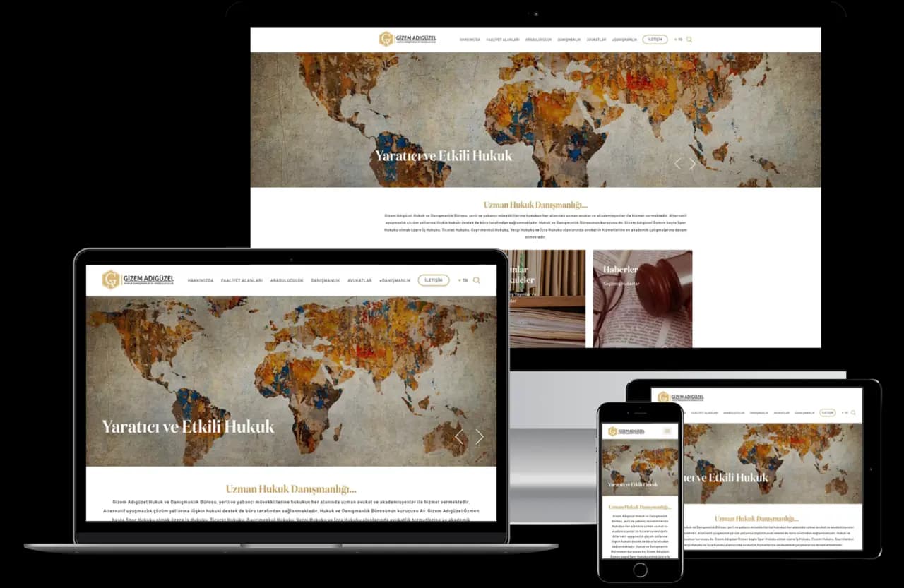Viewport: 904px width, 588px height.
Task: Open ARABULUCULUK on the desktop monitor
Action: (x=538, y=40)
